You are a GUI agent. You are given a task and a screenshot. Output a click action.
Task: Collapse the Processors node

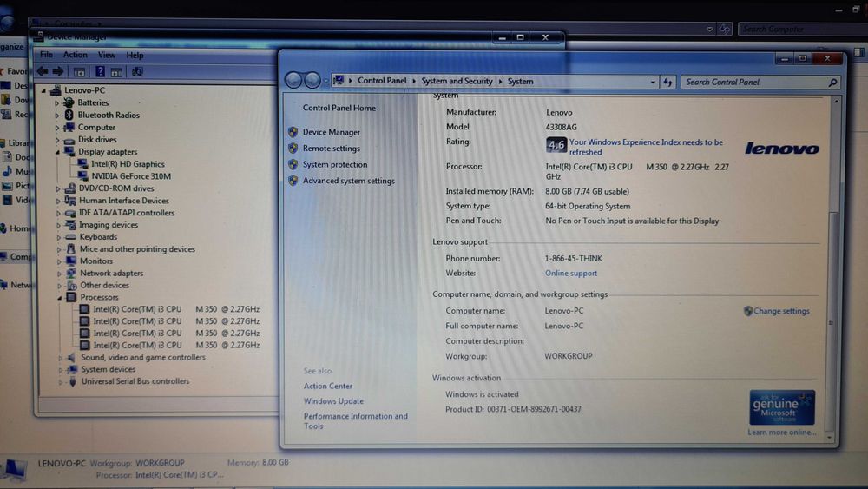pyautogui.click(x=59, y=297)
